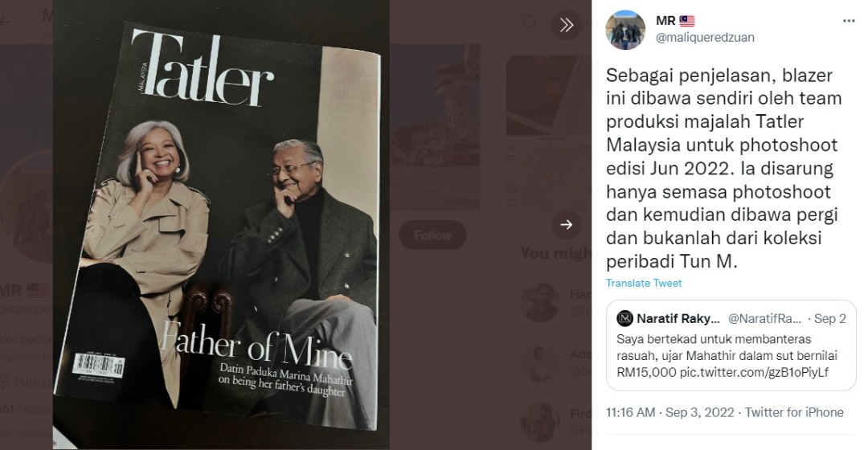The width and height of the screenshot is (868, 450).
Task: Click Translate Tweet link
Action: click(644, 283)
